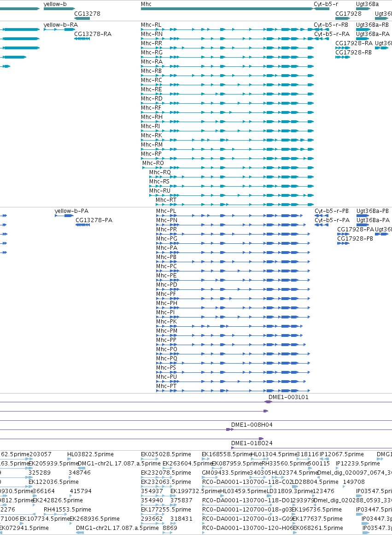Image resolution: width=392 pixels, height=535 pixels.
Task: Select the yellow-b gene feature
Action: pyautogui.click(x=59, y=9)
